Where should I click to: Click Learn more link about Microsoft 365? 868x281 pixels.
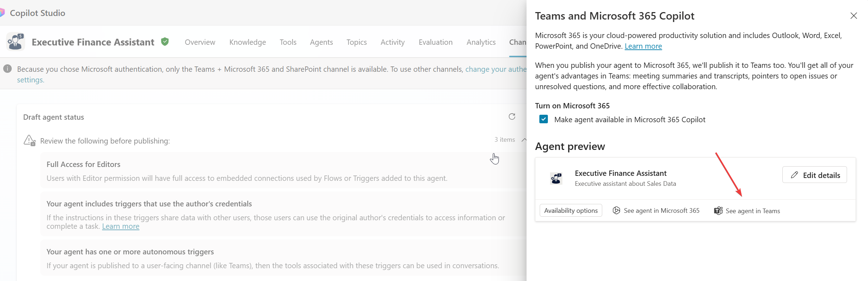(643, 46)
